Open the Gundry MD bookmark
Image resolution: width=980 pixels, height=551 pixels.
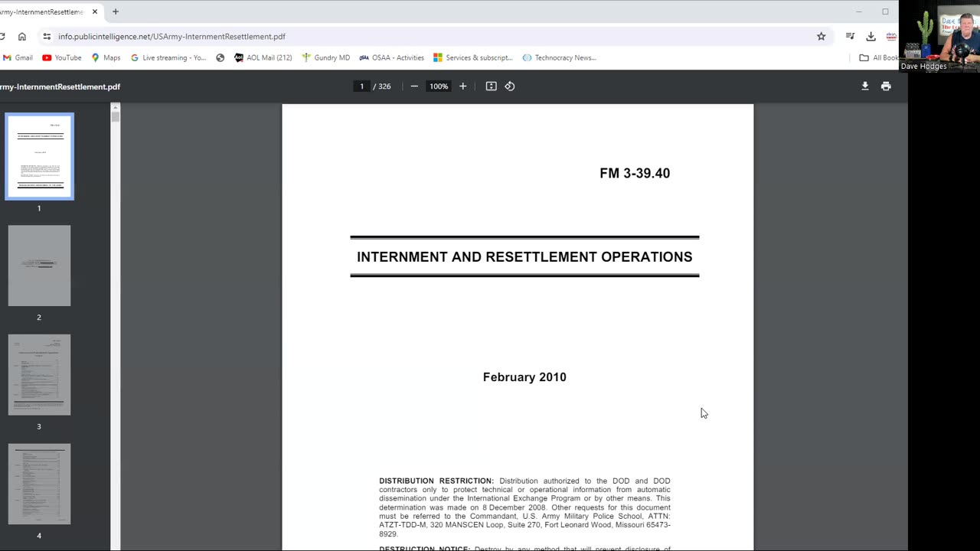pyautogui.click(x=326, y=57)
